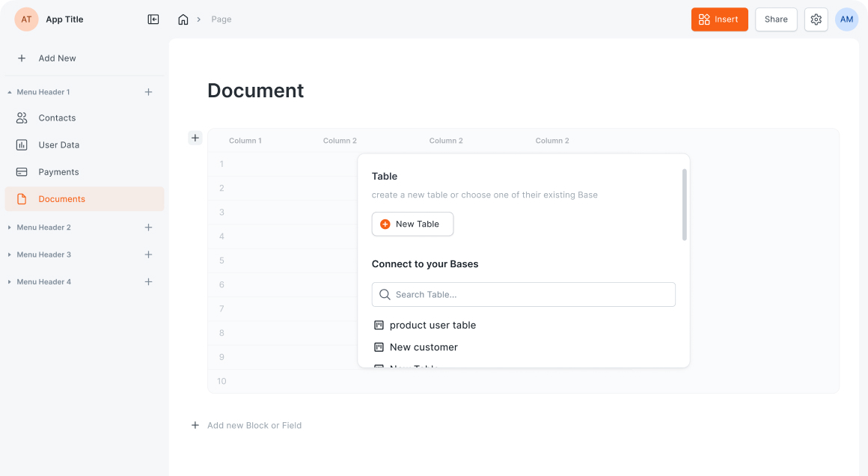This screenshot has width=868, height=476.
Task: Select the Documents file icon
Action: (22, 198)
